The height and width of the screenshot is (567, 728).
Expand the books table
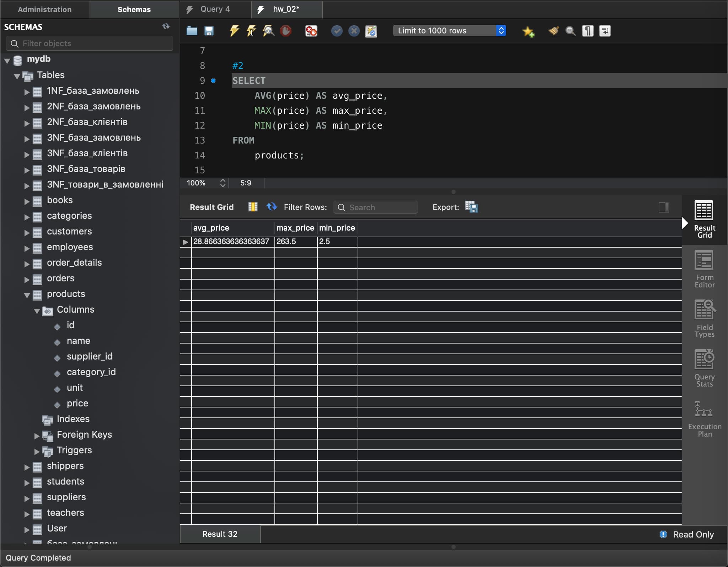[x=27, y=201]
